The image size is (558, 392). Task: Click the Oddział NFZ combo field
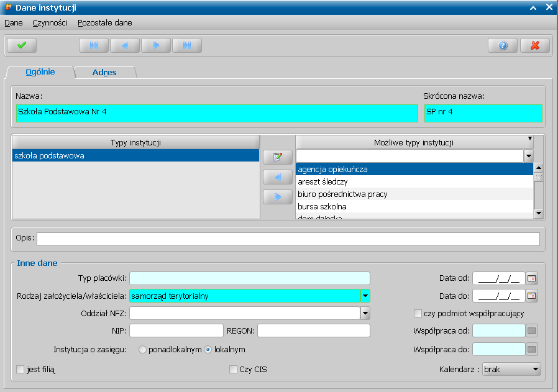pos(245,313)
